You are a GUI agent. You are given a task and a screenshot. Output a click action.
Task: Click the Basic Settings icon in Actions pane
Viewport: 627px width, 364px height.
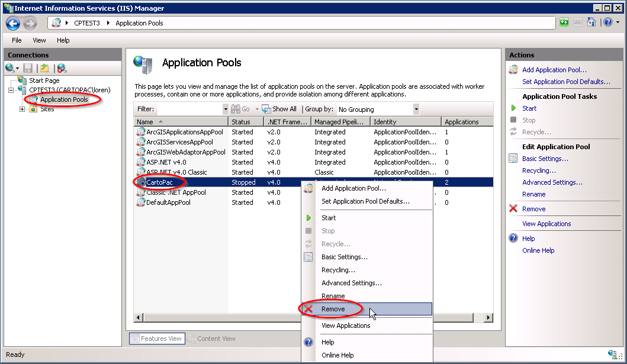(x=513, y=158)
